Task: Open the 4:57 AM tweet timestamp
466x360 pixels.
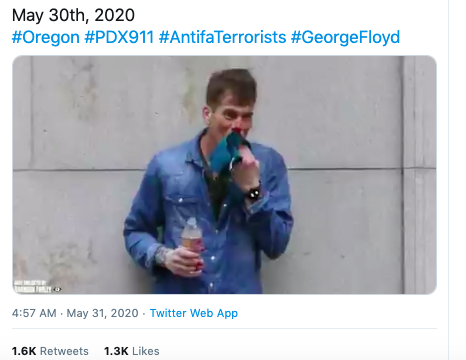Action: [x=34, y=313]
